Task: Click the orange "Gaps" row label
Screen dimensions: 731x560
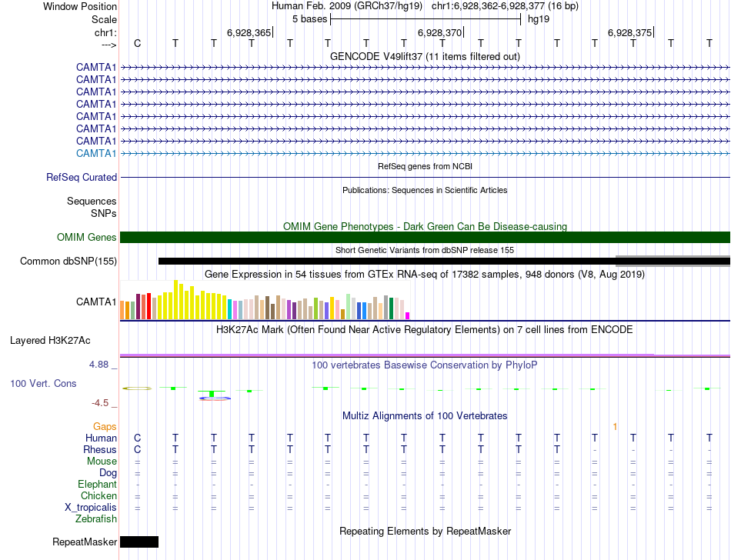Action: (105, 427)
